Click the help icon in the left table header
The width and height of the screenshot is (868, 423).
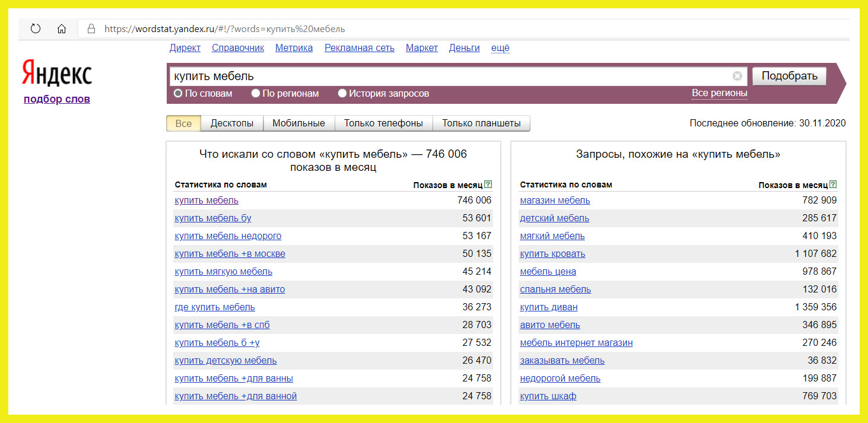tap(488, 185)
